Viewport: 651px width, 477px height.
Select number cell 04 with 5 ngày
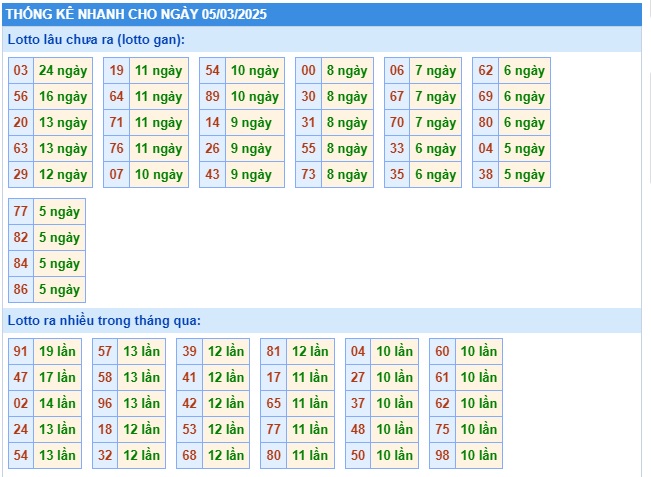click(x=485, y=148)
